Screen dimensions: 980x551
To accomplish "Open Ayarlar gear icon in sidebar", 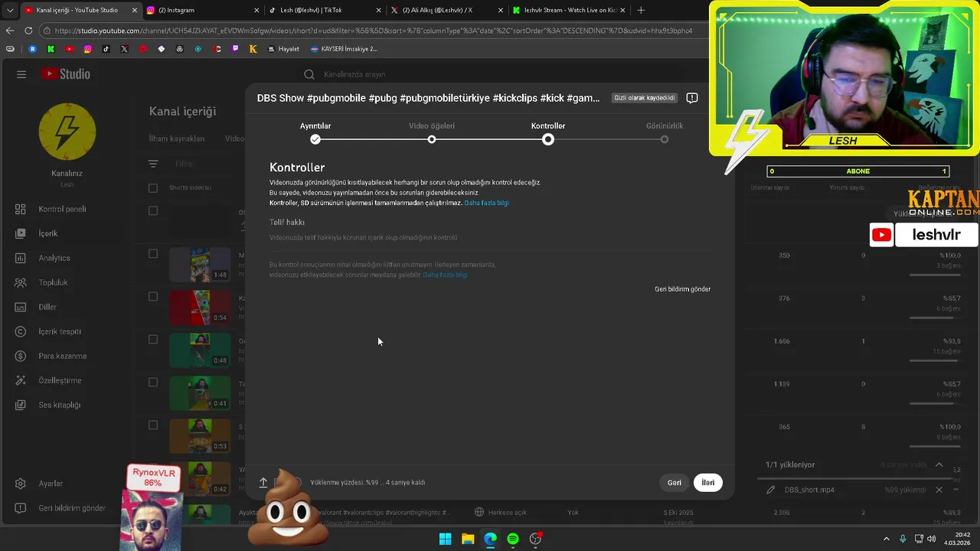I will click(21, 484).
